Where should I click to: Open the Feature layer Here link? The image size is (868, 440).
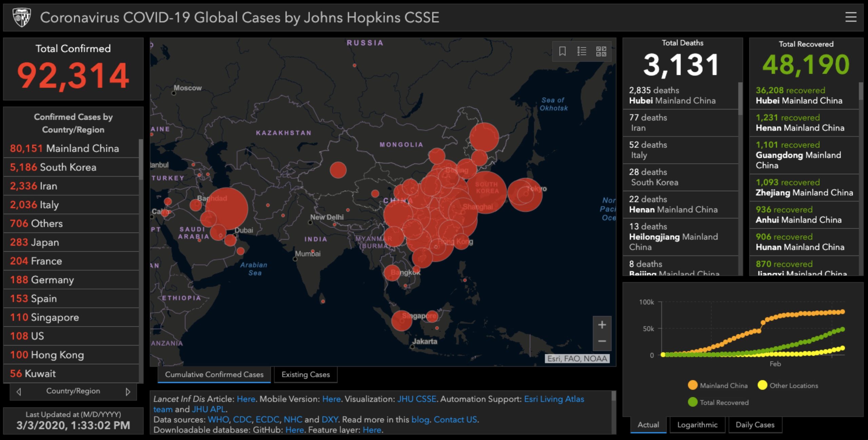click(372, 430)
